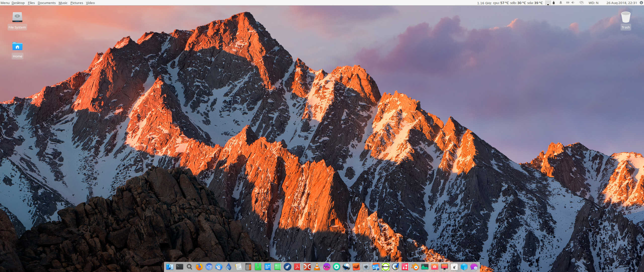Open the system monitor graph icon
This screenshot has width=644, height=272.
[425, 267]
